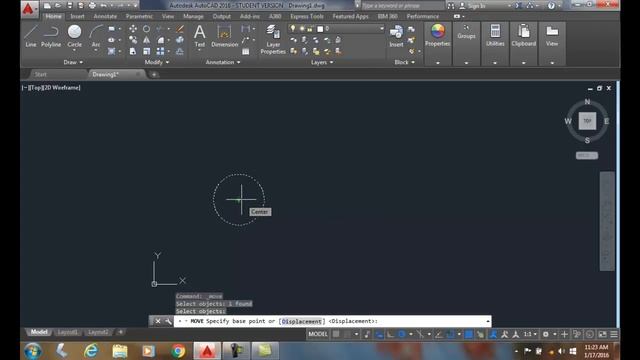The width and height of the screenshot is (640, 360).
Task: Open Internet Explorer from the taskbar
Action: (91, 351)
